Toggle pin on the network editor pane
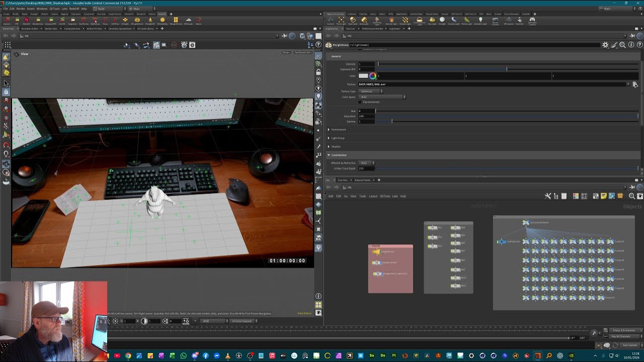This screenshot has height=362, width=644. coord(632,188)
